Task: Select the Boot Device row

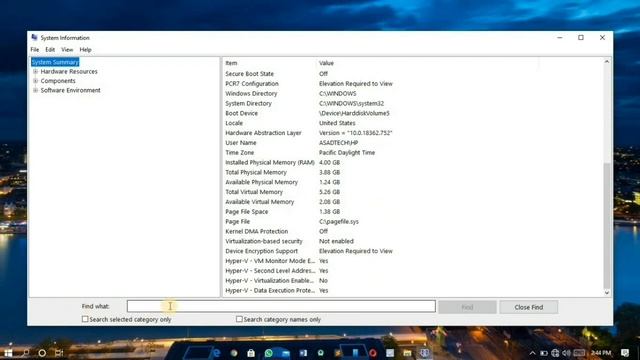Action: 413,113
